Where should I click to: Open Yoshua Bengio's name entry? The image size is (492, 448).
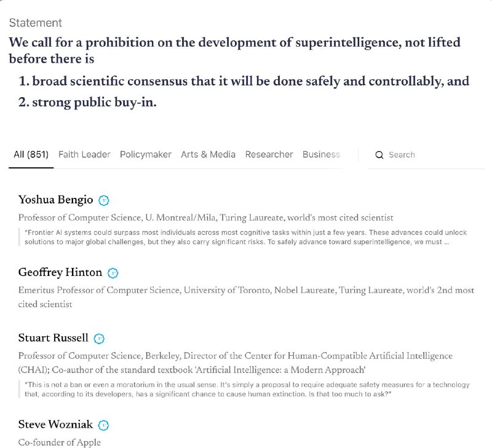point(56,200)
